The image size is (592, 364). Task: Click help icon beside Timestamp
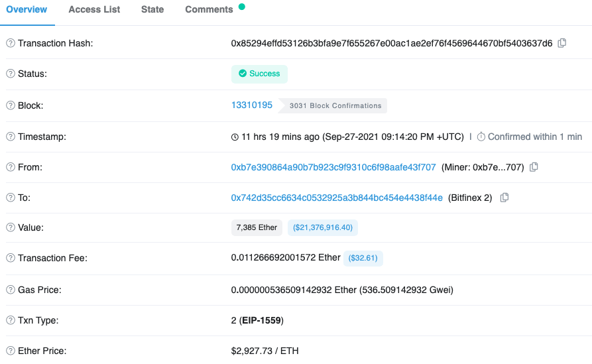tap(11, 137)
